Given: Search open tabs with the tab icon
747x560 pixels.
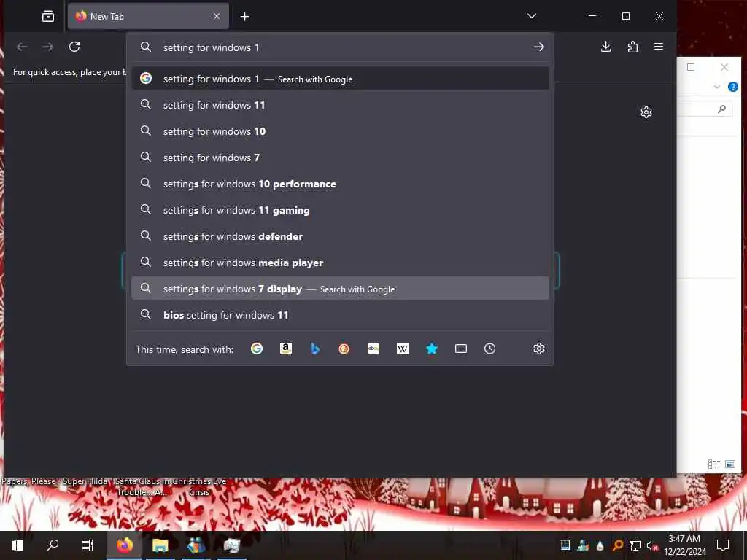Looking at the screenshot, I should (461, 349).
